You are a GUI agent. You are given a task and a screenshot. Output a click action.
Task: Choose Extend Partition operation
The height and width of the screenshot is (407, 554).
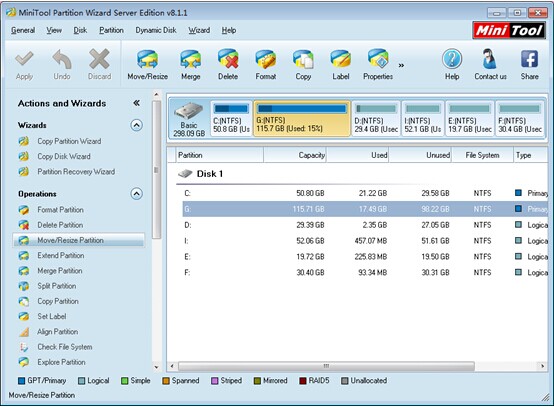point(61,255)
